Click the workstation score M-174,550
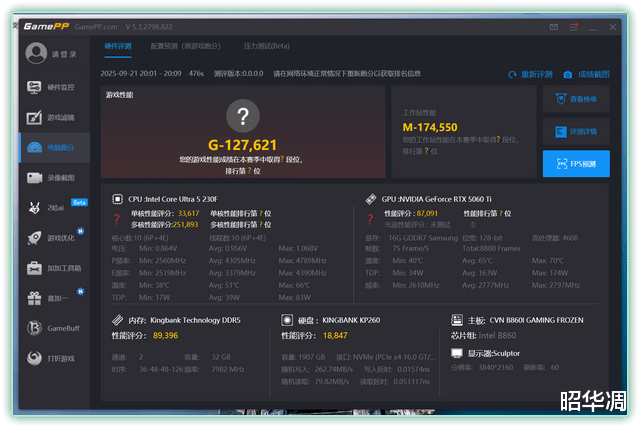 (x=430, y=127)
